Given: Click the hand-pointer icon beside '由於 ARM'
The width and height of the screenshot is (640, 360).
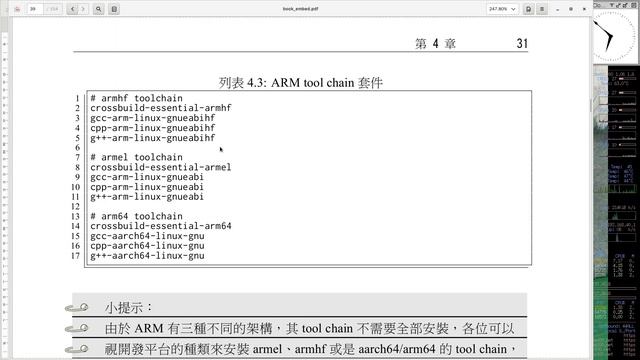Looking at the screenshot, I should click(77, 328).
